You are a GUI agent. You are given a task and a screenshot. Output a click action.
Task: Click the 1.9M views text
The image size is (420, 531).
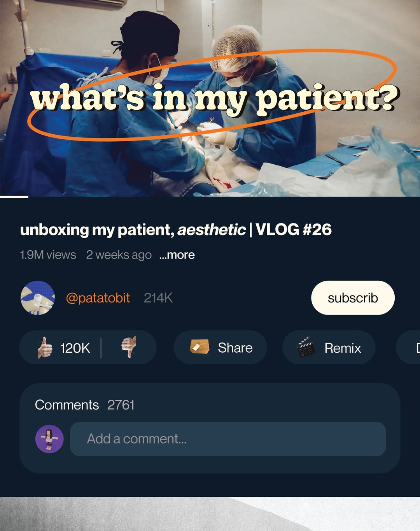coord(48,255)
